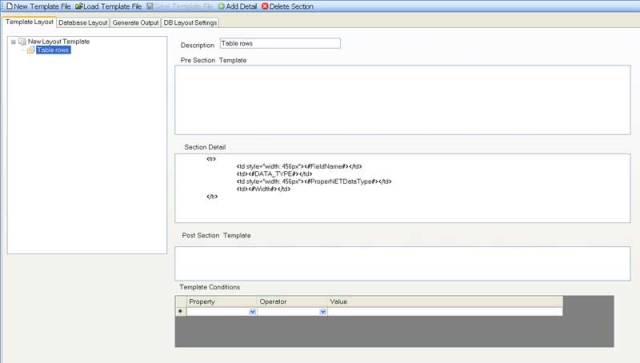This screenshot has width=640, height=363.
Task: Click the Load Template File folder icon
Action: pos(78,6)
